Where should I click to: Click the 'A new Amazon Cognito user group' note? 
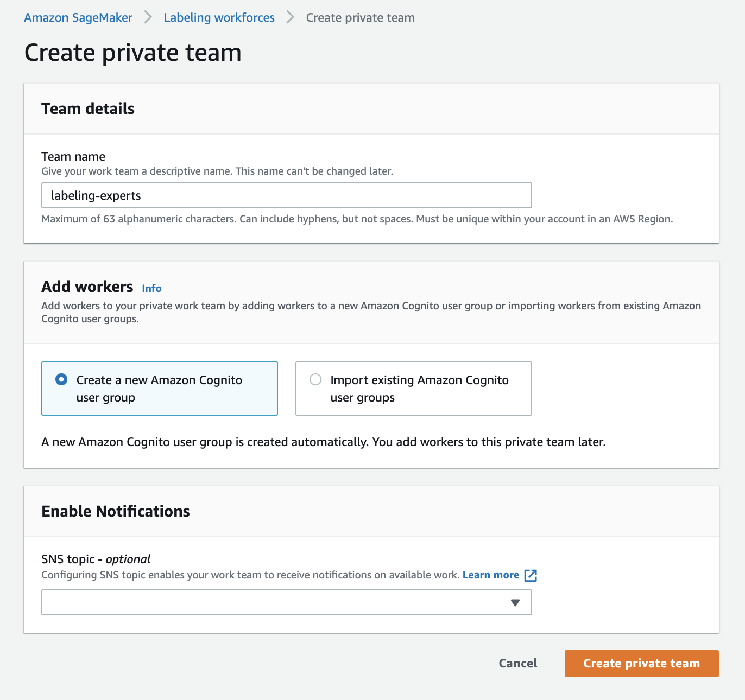[324, 442]
